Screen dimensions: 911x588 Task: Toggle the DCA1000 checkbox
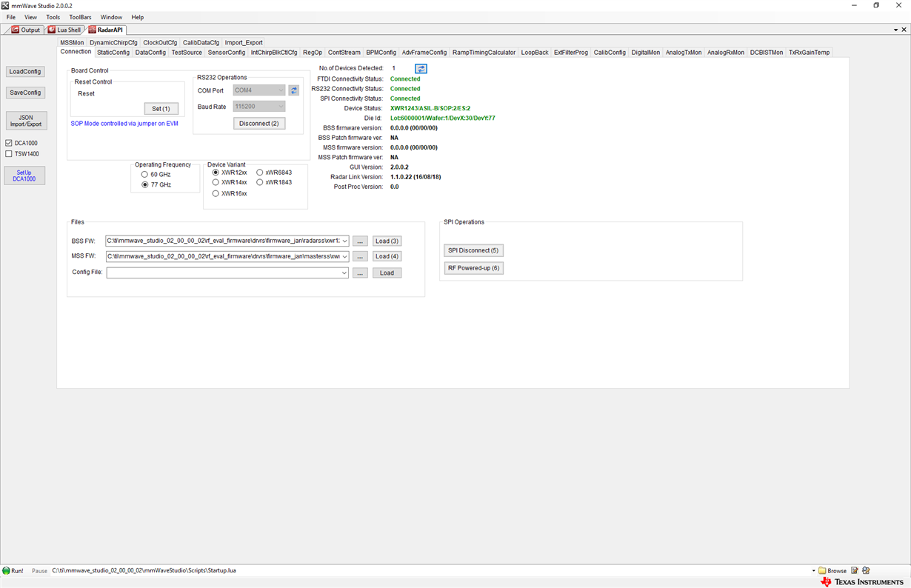9,143
